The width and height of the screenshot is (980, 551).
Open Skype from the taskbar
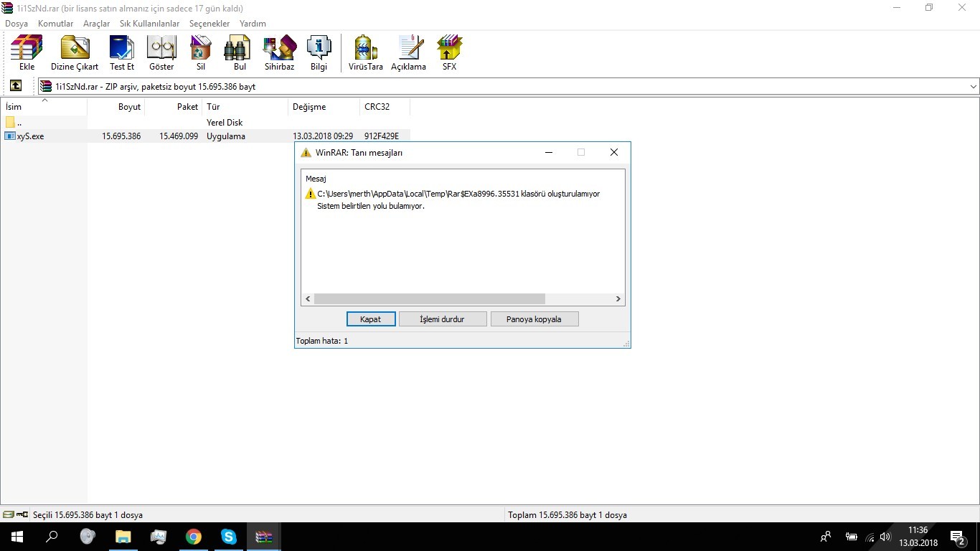click(x=229, y=537)
